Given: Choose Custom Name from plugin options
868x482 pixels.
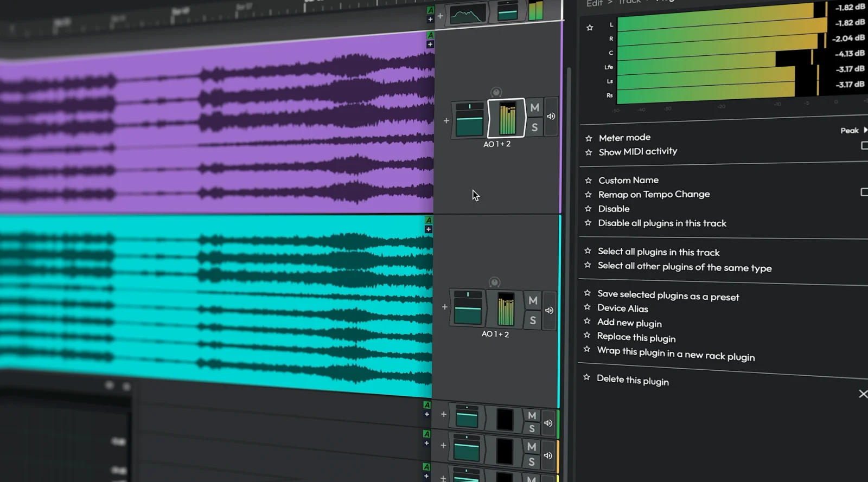Looking at the screenshot, I should [x=628, y=180].
